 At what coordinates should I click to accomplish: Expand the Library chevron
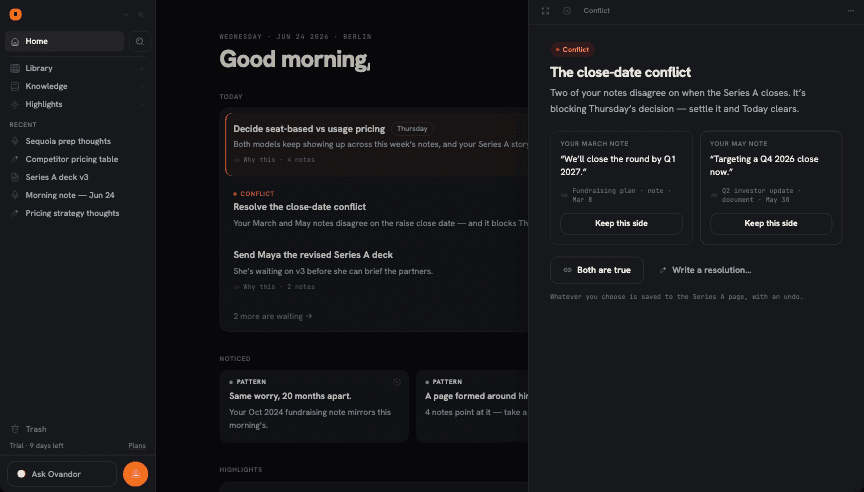[x=142, y=68]
